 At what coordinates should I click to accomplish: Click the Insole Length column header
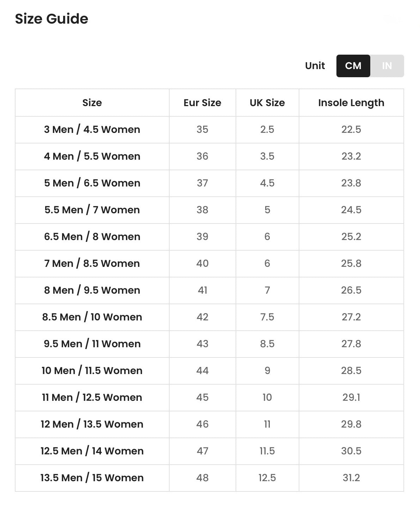(351, 103)
